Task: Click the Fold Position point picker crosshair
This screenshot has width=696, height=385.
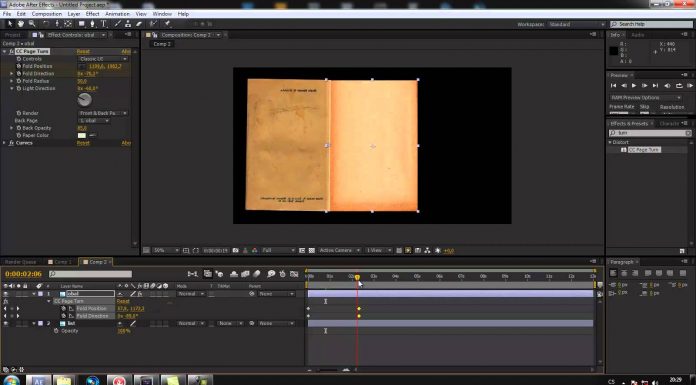Action: [x=82, y=66]
